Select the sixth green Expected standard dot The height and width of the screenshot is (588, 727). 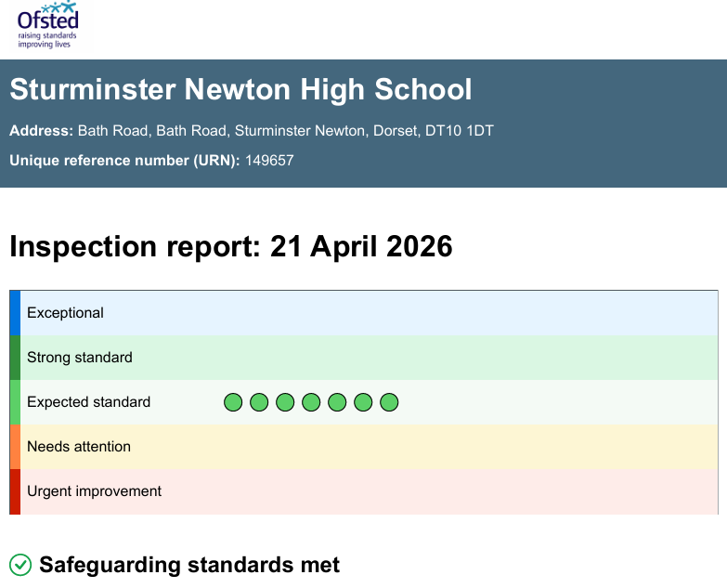click(x=363, y=402)
